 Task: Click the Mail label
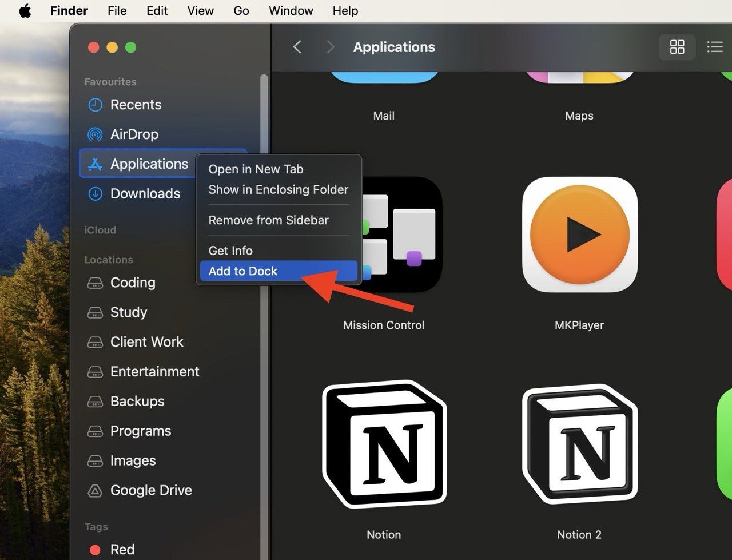click(384, 116)
